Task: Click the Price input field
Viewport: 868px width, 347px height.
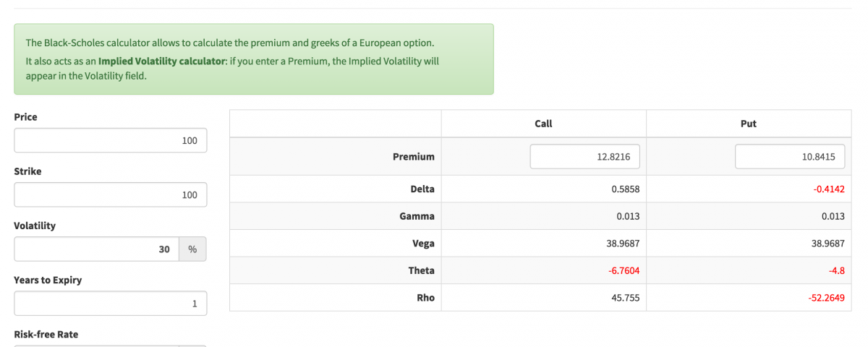Action: [110, 141]
